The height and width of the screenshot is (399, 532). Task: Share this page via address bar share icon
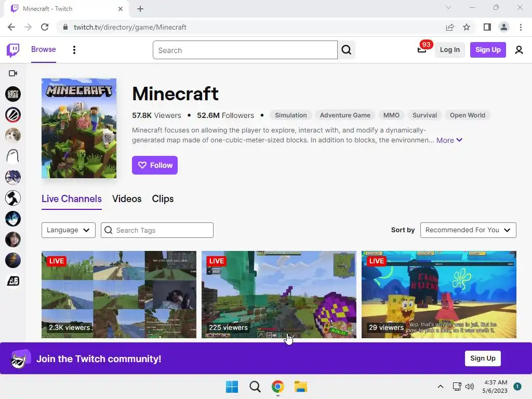[450, 27]
